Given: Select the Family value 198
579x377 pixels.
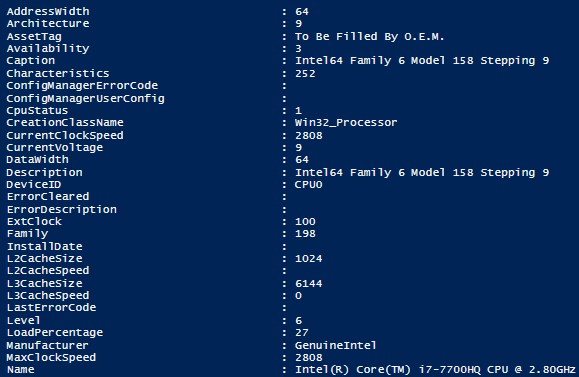Looking at the screenshot, I should 305,234.
